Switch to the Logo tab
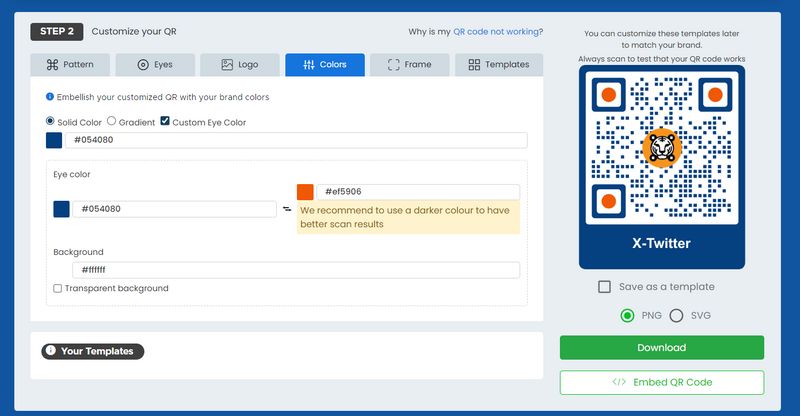 pos(240,65)
